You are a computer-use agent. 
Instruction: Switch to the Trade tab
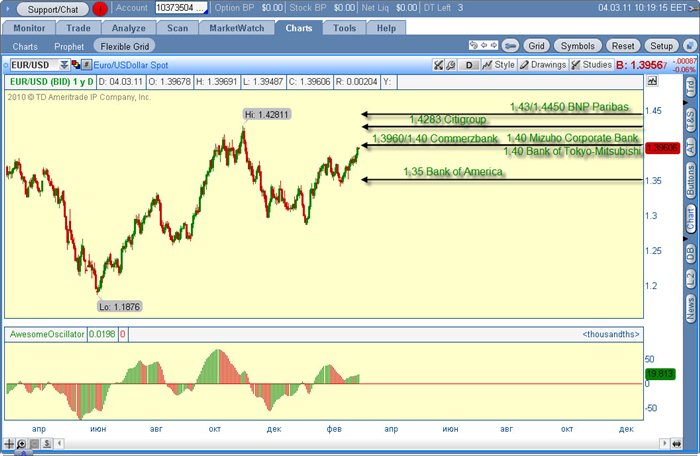point(79,28)
